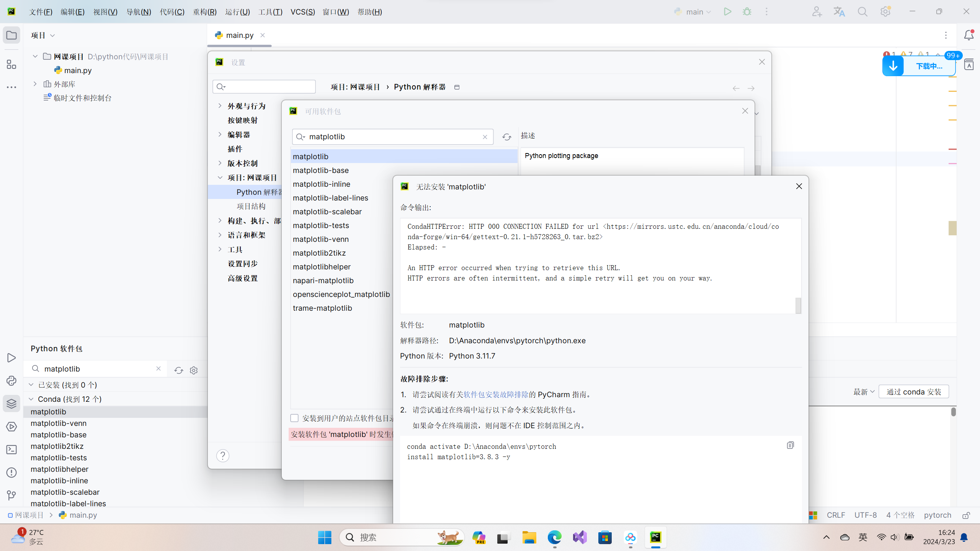Open the VCS(S) menu
Image resolution: width=980 pixels, height=551 pixels.
click(x=303, y=11)
